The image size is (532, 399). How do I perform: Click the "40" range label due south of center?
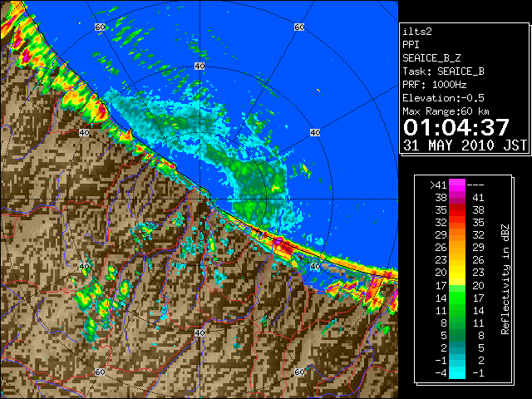click(x=199, y=332)
